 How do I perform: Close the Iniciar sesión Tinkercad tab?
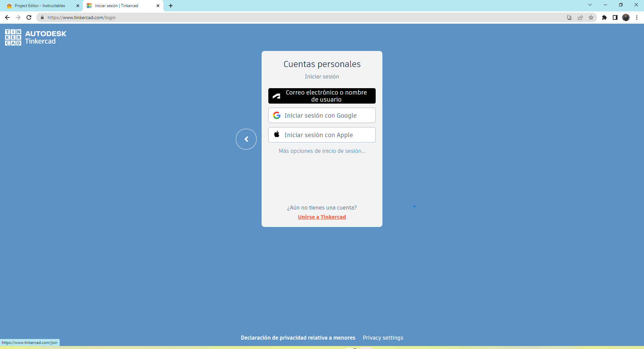pos(158,6)
